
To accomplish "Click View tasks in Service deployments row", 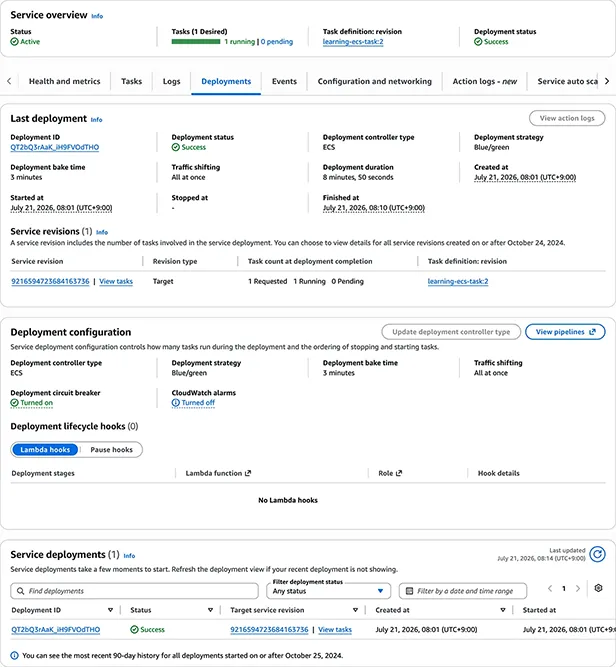I will click(335, 630).
